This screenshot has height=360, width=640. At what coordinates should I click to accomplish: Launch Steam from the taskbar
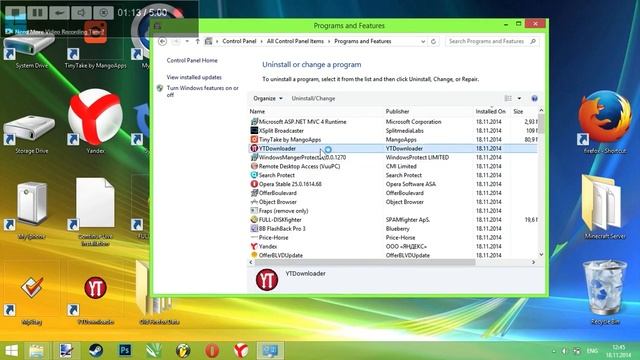[96, 351]
